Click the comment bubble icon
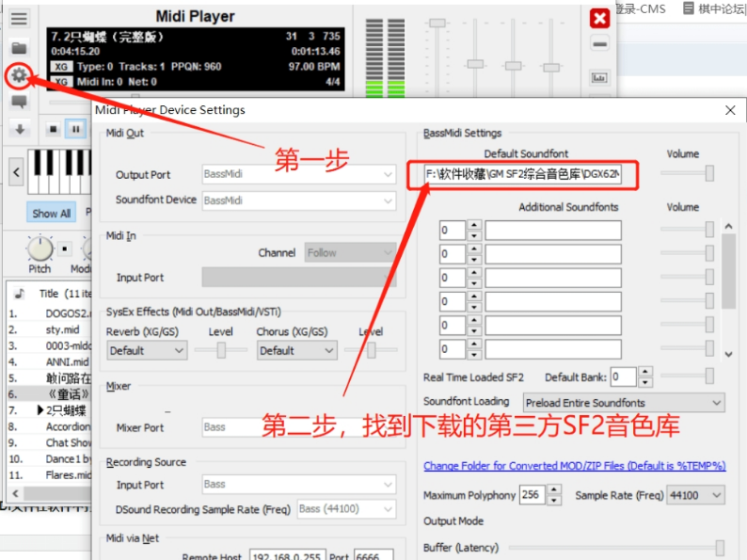Screen dimensions: 747x560 tap(19, 103)
